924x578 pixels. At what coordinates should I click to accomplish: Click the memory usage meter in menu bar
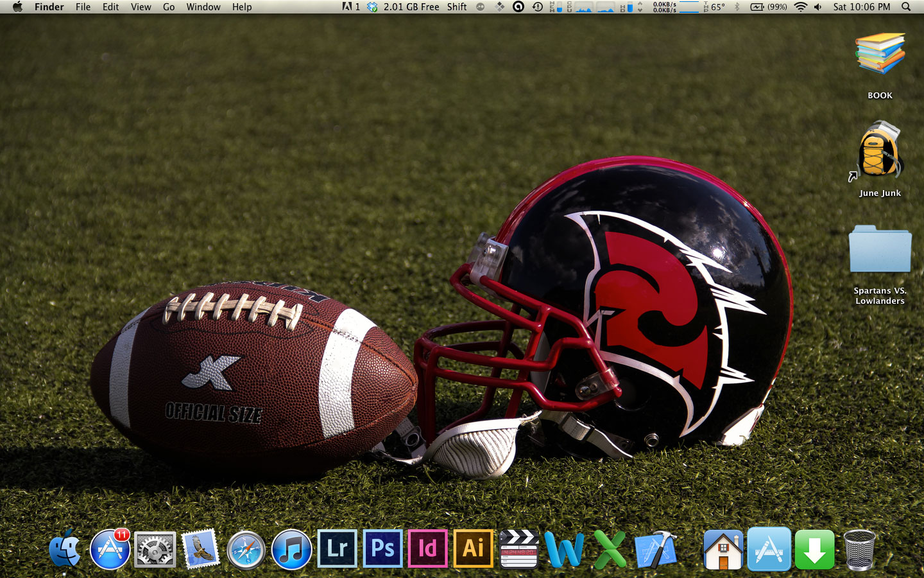click(x=556, y=7)
